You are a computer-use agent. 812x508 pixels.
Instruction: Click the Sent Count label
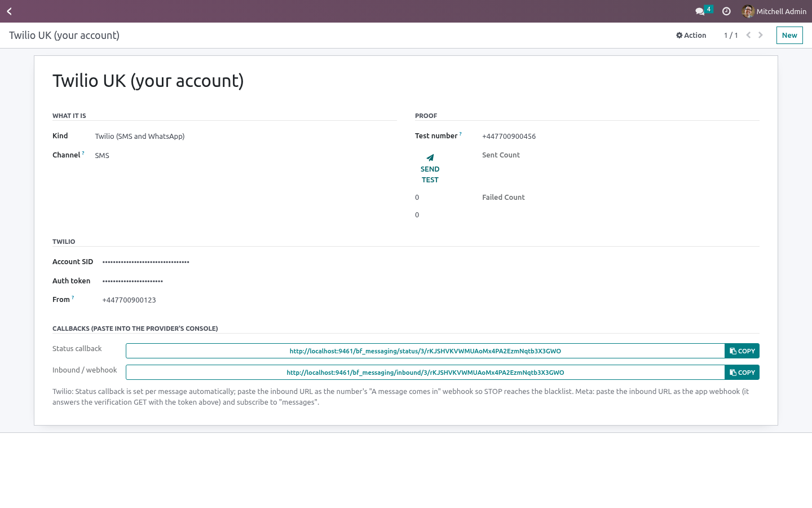pos(501,155)
